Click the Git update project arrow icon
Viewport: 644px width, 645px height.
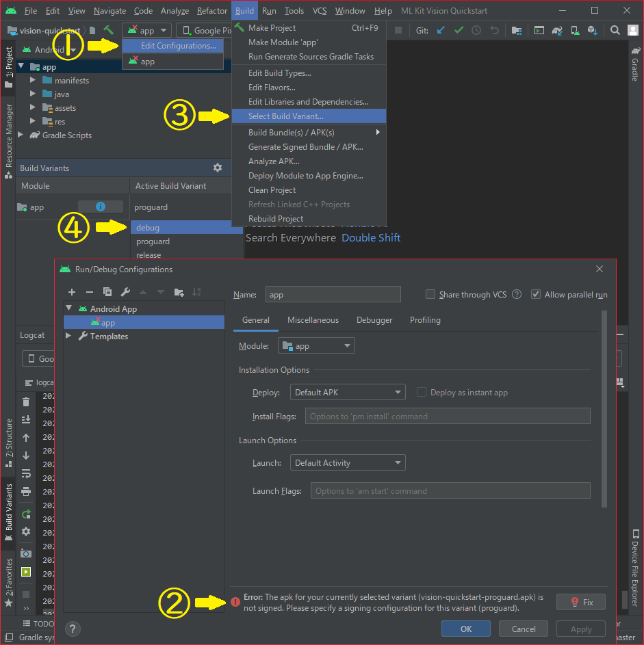tap(441, 31)
